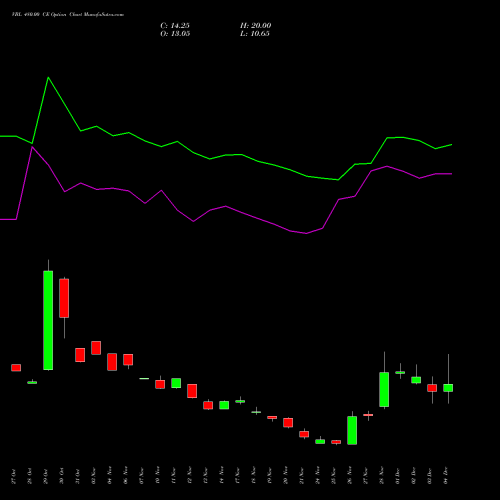The width and height of the screenshot is (500, 500).
Task: Click the 29 Oct date label
Action: [x=45, y=476]
